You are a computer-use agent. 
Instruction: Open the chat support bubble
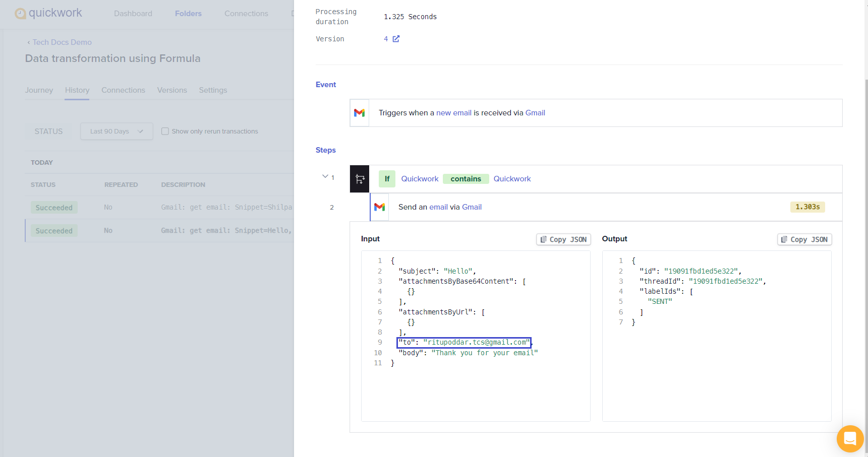pos(850,438)
